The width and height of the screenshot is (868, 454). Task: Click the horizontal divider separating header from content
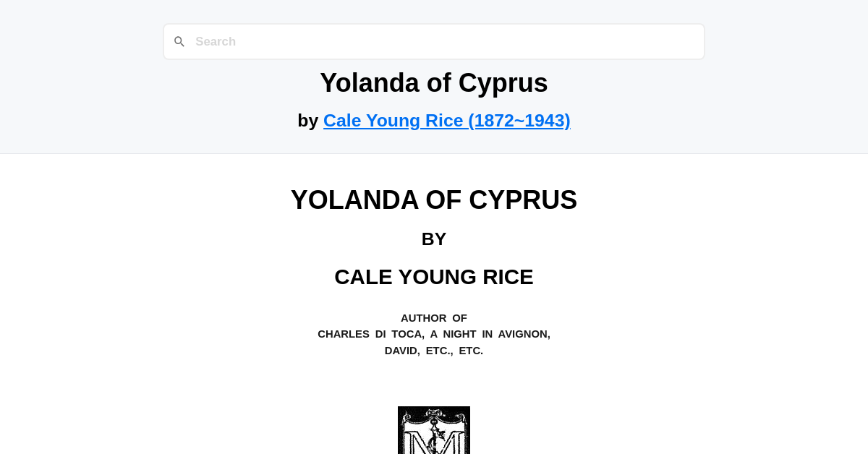pos(434,153)
